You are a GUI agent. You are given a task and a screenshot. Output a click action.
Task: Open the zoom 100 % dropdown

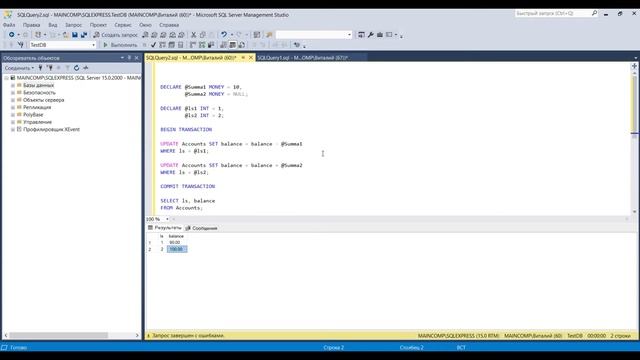point(167,219)
